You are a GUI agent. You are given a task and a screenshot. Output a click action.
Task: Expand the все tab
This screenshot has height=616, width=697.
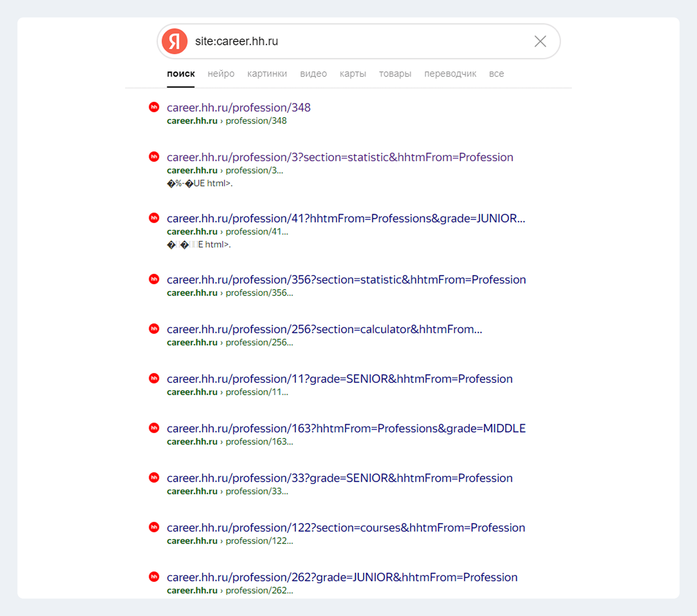496,74
